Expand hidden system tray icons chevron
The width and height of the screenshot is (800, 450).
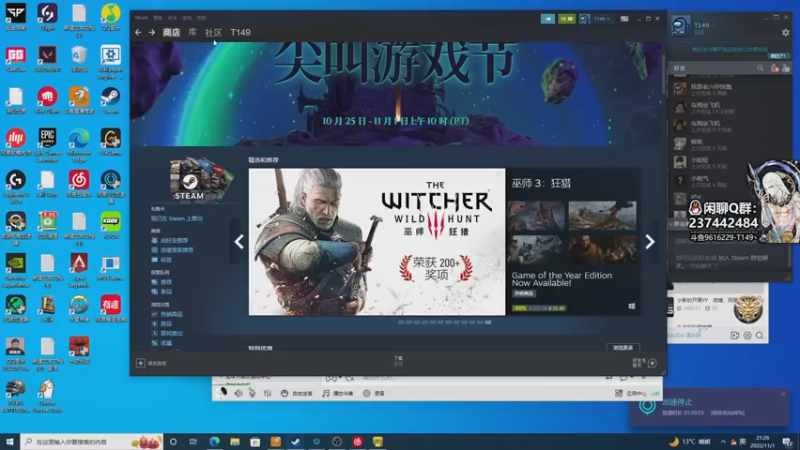[723, 442]
